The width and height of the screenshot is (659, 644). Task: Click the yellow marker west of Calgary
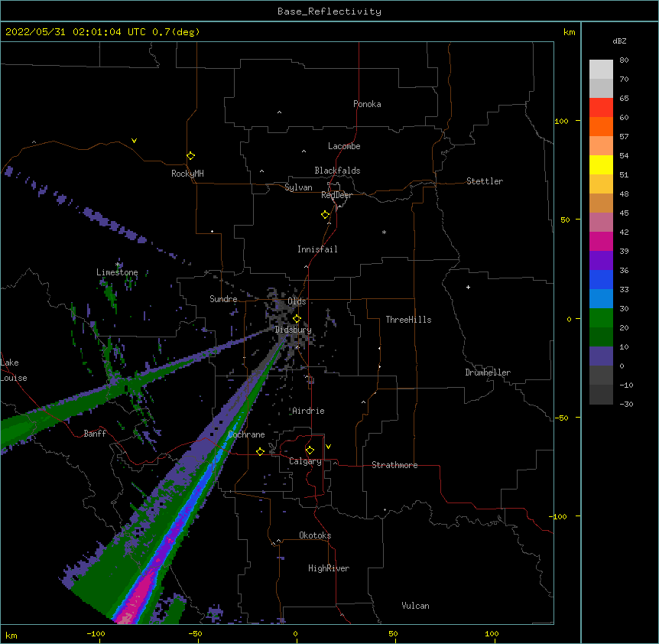pyautogui.click(x=260, y=451)
